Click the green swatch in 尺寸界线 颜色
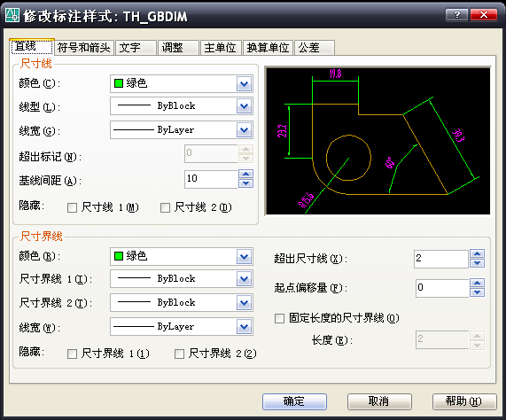Screen dimensions: 506x420 click(119, 256)
